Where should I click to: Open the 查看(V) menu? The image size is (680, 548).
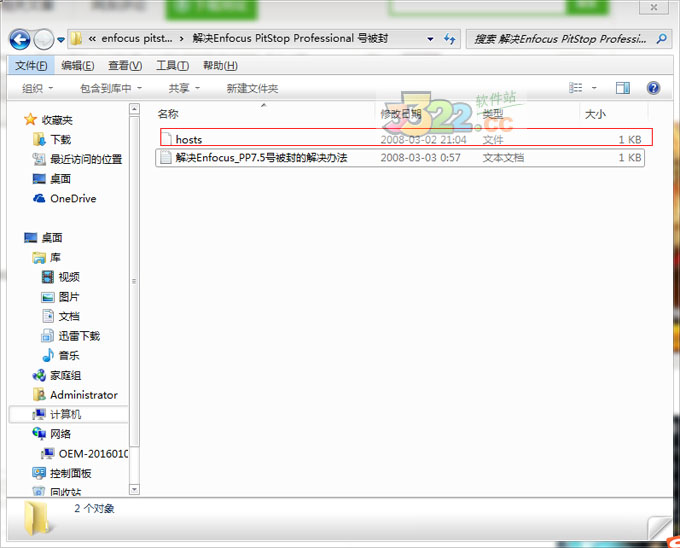125,65
